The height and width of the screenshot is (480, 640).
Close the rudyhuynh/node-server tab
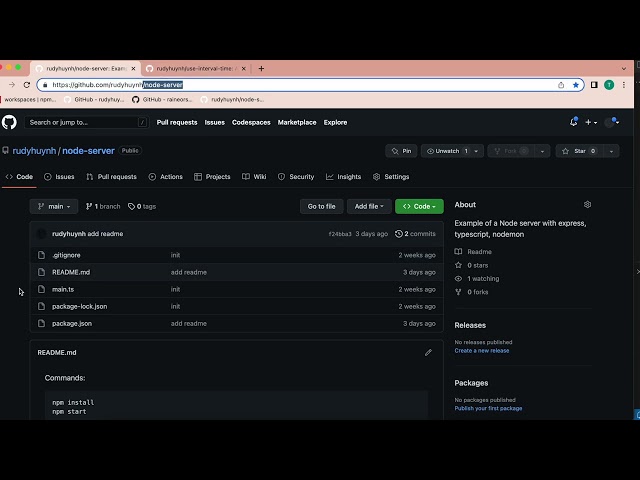[133, 69]
